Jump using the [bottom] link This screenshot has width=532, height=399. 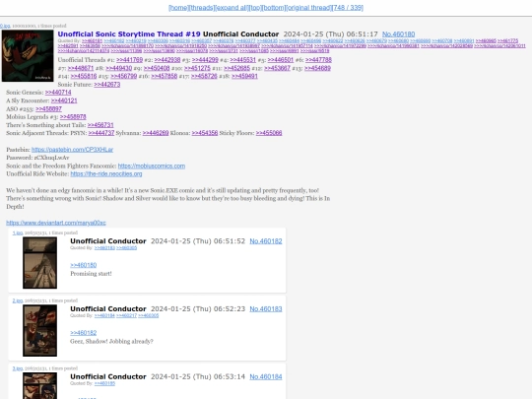point(274,8)
